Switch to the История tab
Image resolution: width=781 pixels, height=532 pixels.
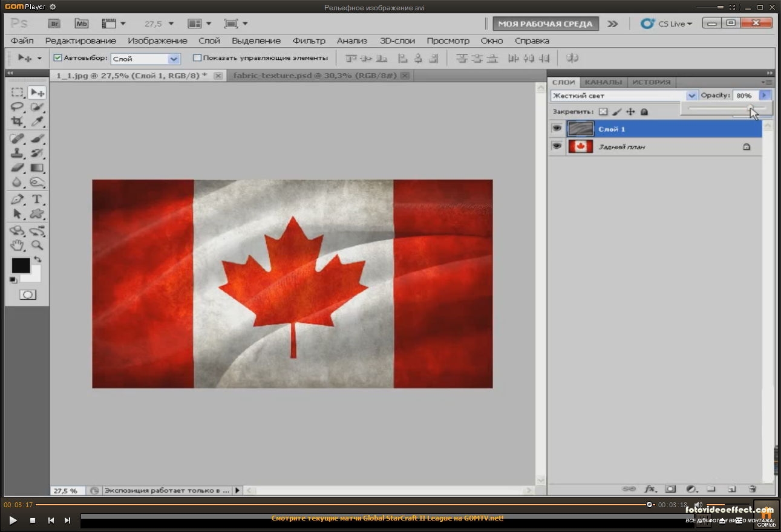[652, 82]
